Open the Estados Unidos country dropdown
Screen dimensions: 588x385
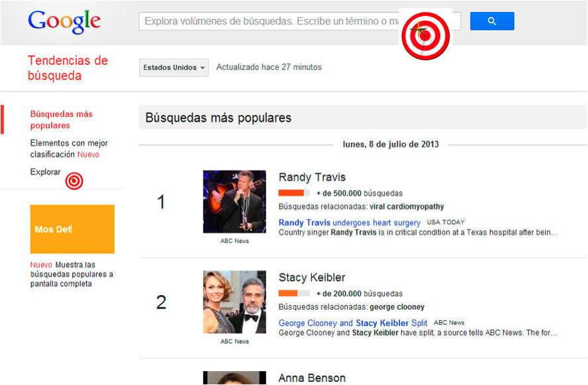point(173,67)
